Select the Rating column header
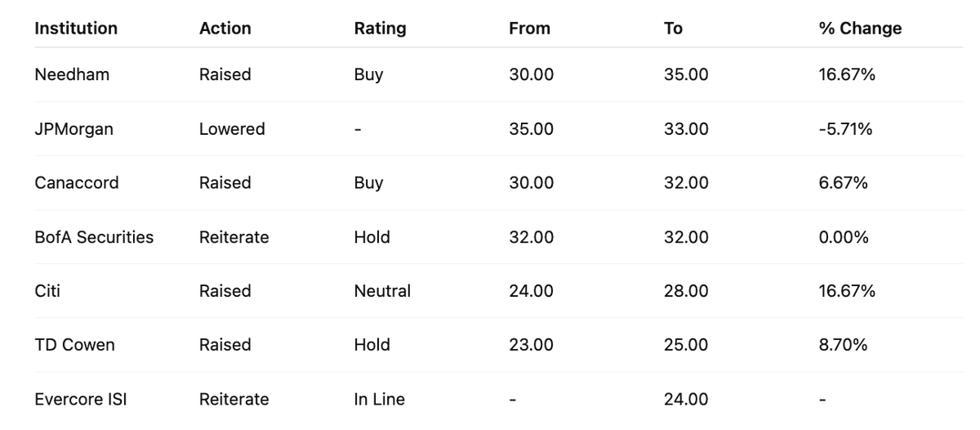The width and height of the screenshot is (980, 430). click(x=380, y=29)
